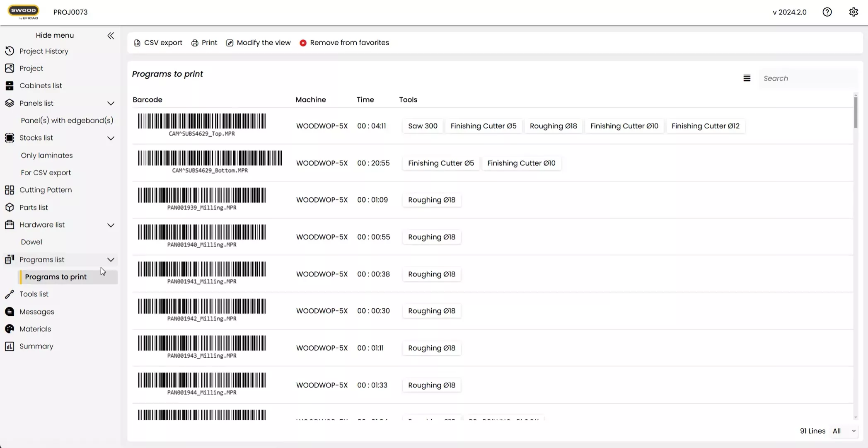The height and width of the screenshot is (448, 868).
Task: Open Project History in the sidebar
Action: pyautogui.click(x=44, y=51)
